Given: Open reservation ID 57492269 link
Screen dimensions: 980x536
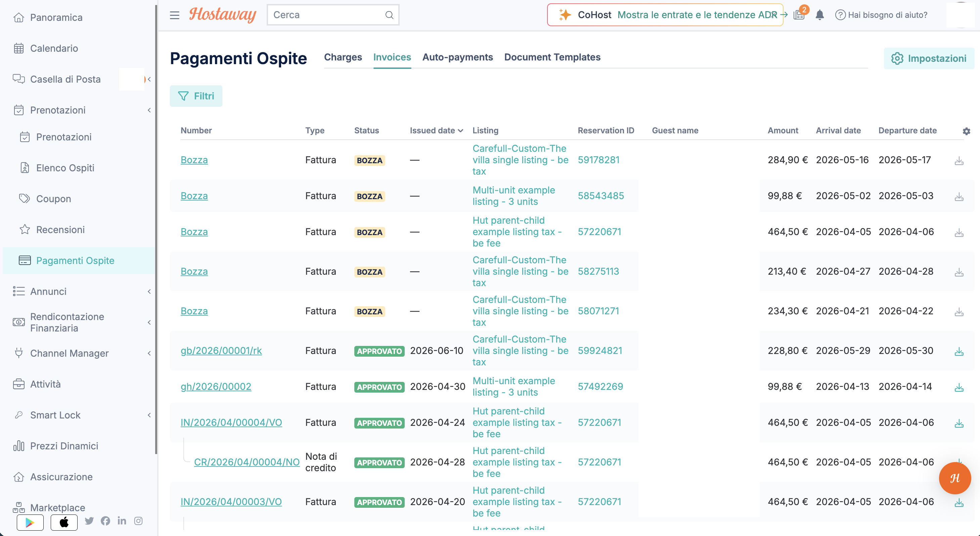Looking at the screenshot, I should (x=600, y=387).
